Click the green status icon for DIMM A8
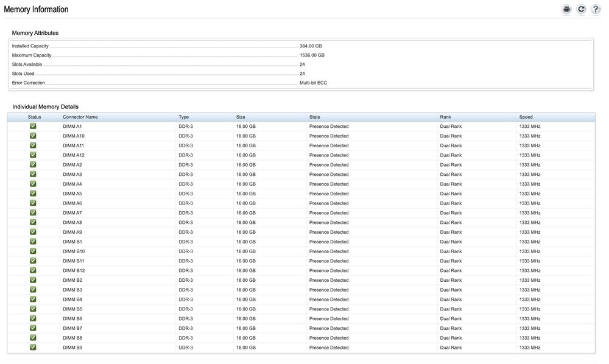The width and height of the screenshot is (609, 364). [33, 222]
